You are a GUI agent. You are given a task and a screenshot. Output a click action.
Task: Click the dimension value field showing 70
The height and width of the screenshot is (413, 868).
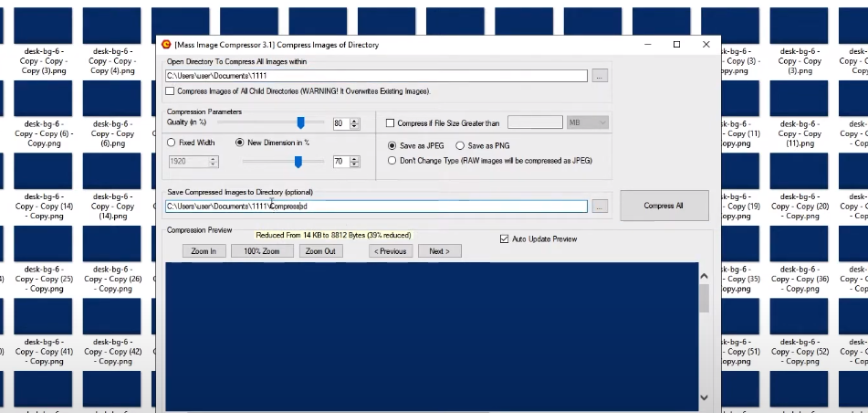click(341, 162)
